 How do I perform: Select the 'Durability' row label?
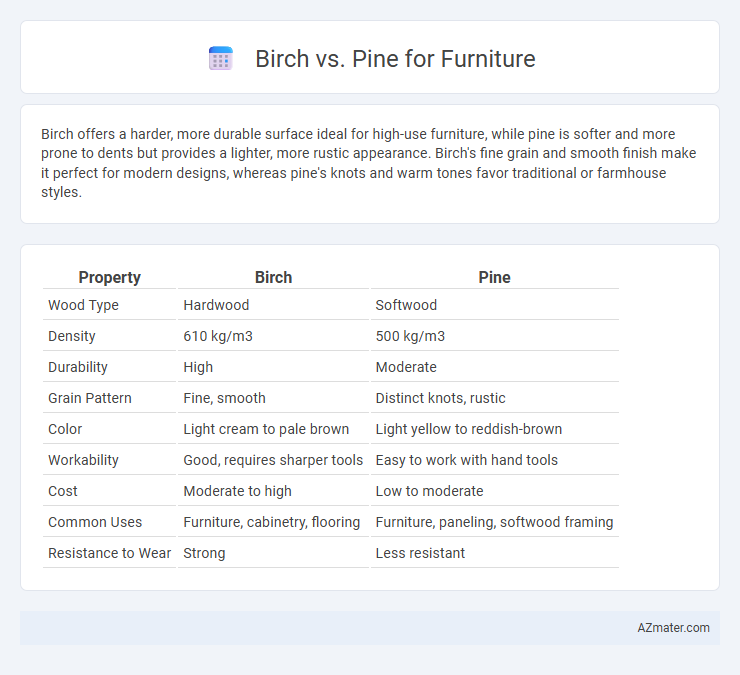coord(78,367)
